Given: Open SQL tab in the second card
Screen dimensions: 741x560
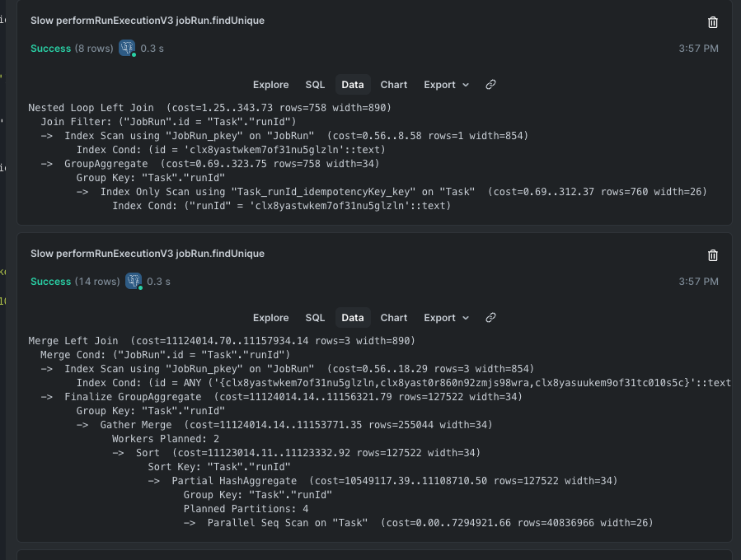Looking at the screenshot, I should [x=315, y=318].
